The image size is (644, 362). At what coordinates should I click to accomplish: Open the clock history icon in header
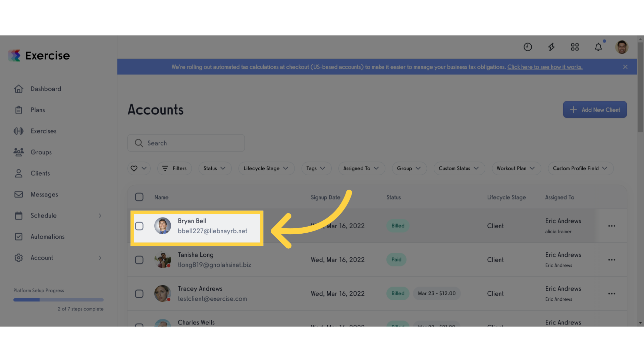(x=528, y=47)
